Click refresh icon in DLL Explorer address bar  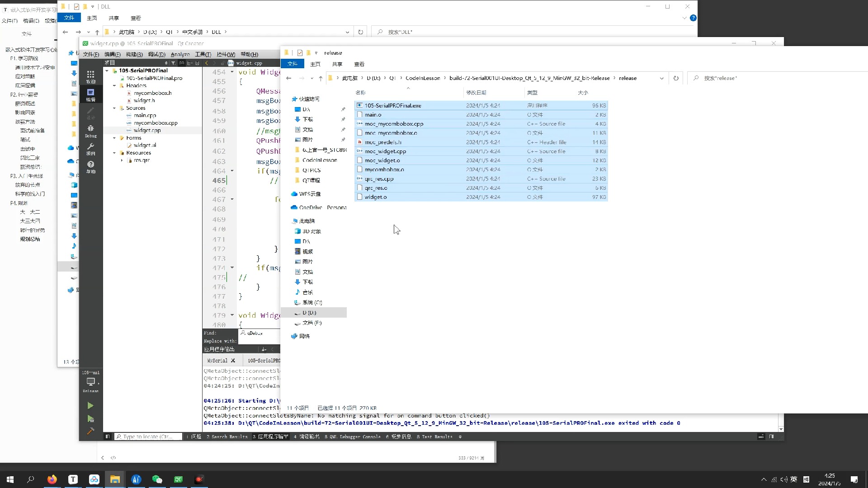[360, 32]
